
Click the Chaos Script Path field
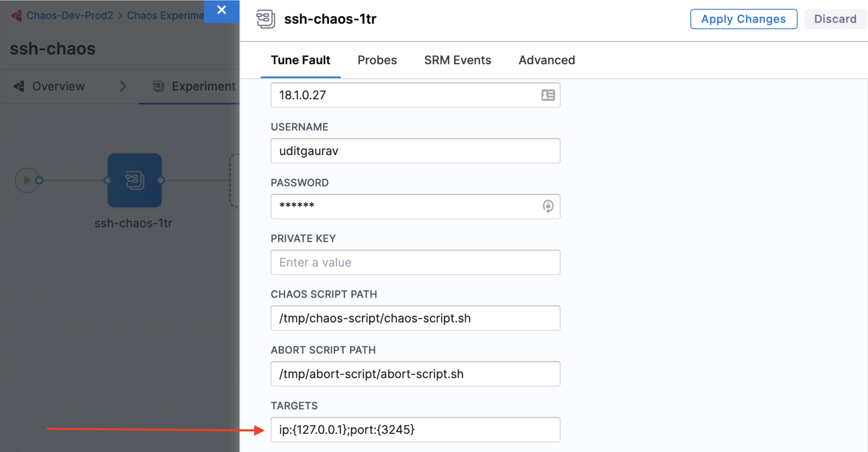pyautogui.click(x=415, y=318)
